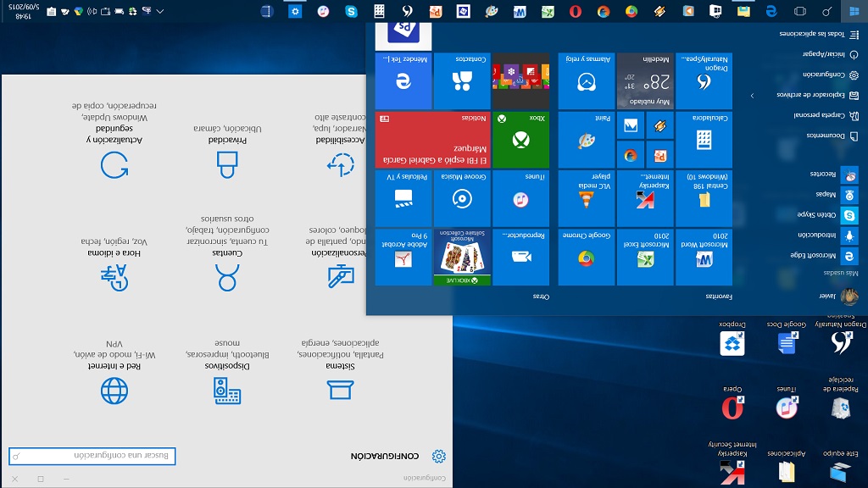Open the Google Chrome Start menu tile
This screenshot has width=868, height=488.
pyautogui.click(x=587, y=257)
